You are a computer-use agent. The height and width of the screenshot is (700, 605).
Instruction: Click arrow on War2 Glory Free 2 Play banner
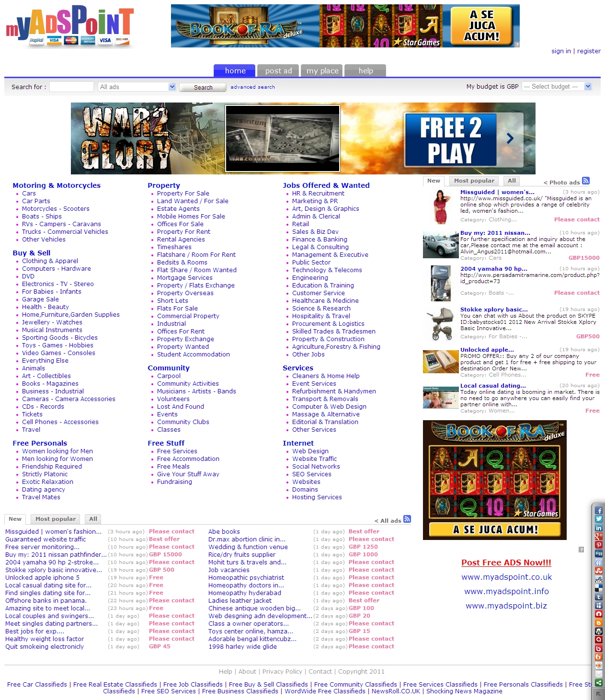pyautogui.click(x=510, y=138)
